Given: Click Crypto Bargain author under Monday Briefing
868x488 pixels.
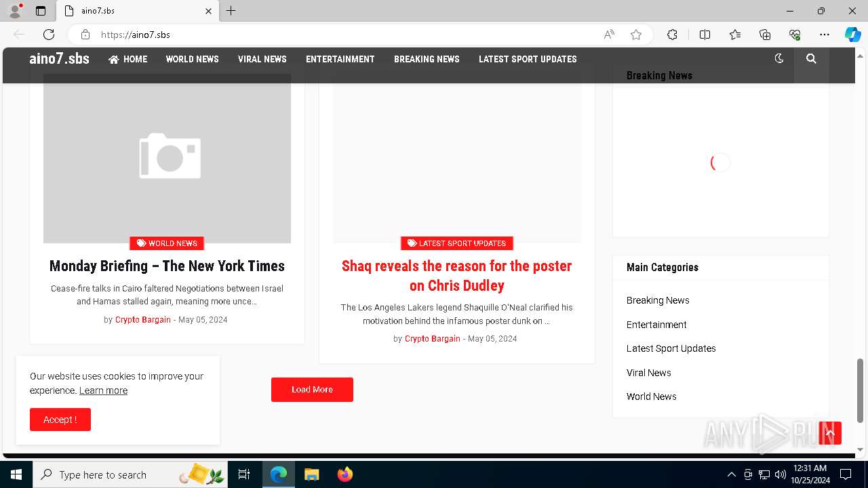Looking at the screenshot, I should [142, 320].
